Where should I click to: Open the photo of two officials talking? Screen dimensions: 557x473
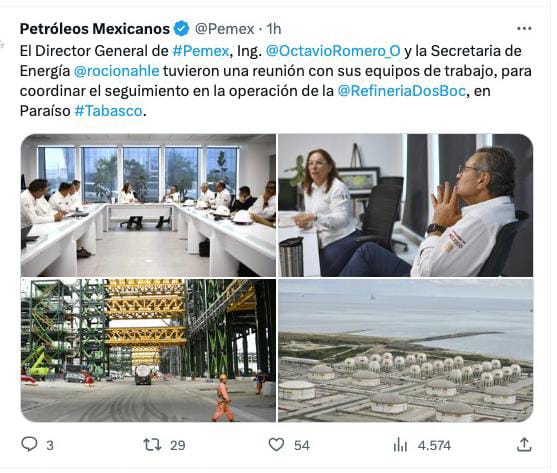click(405, 205)
